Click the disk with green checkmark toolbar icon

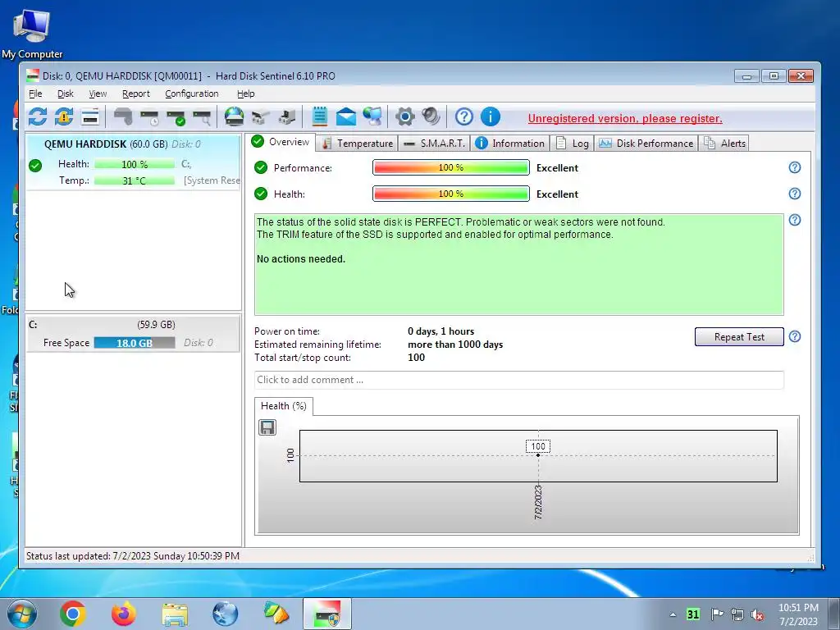[176, 116]
